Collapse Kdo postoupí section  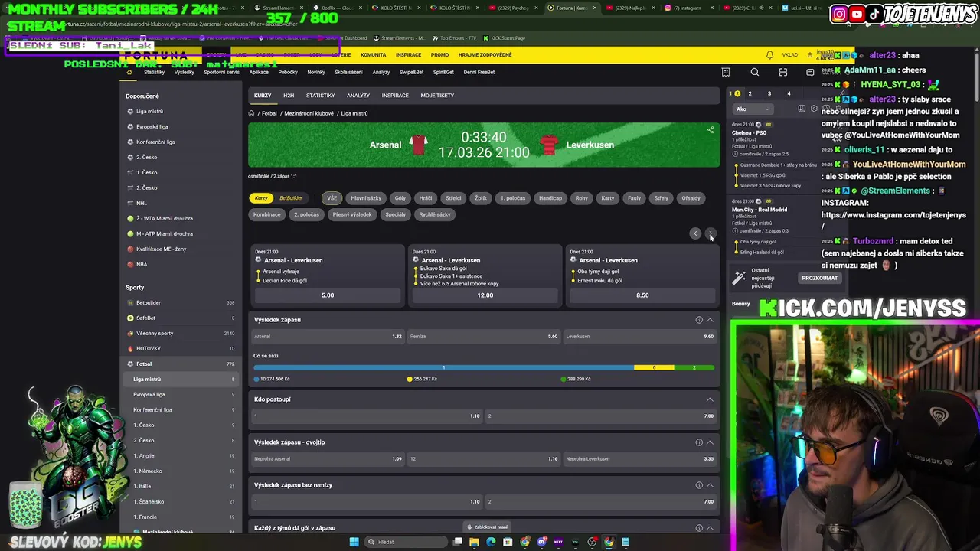tap(710, 399)
